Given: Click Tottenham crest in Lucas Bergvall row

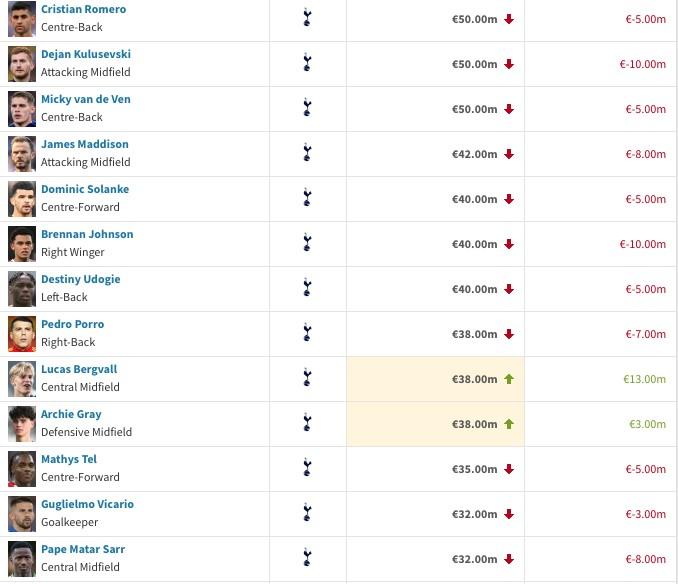Looking at the screenshot, I should pos(307,377).
